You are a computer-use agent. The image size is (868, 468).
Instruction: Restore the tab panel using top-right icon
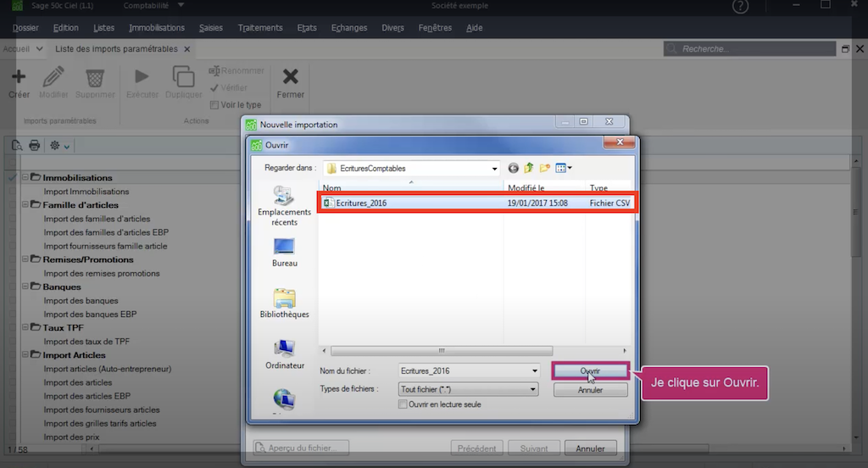(845, 48)
